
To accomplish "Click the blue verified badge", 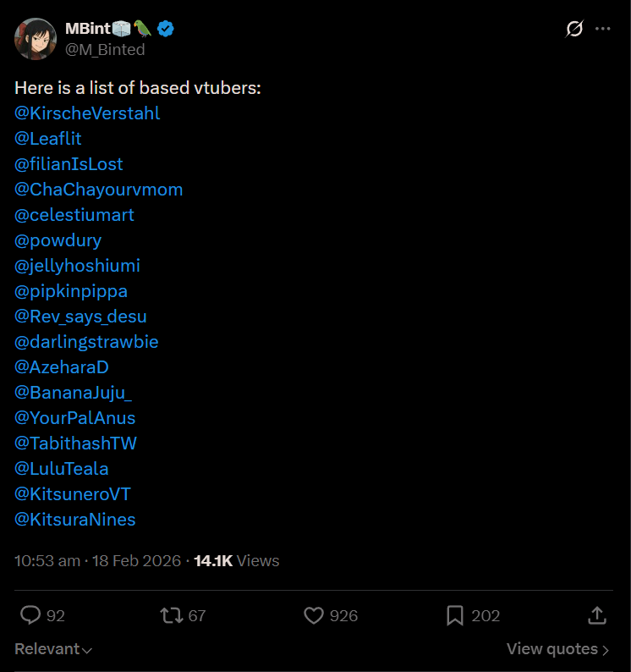I will (x=166, y=29).
